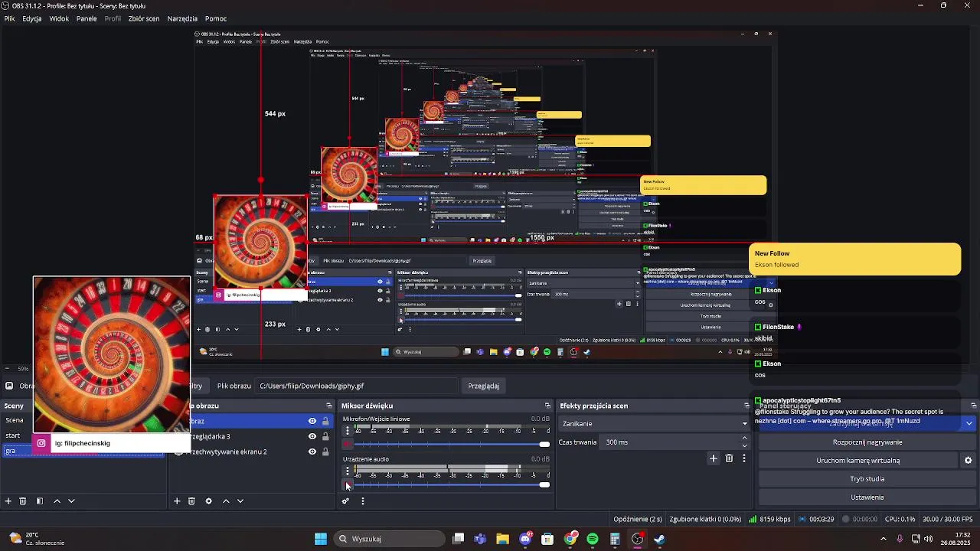Open Steam from the taskbar
The width and height of the screenshot is (980, 551).
pos(660,539)
